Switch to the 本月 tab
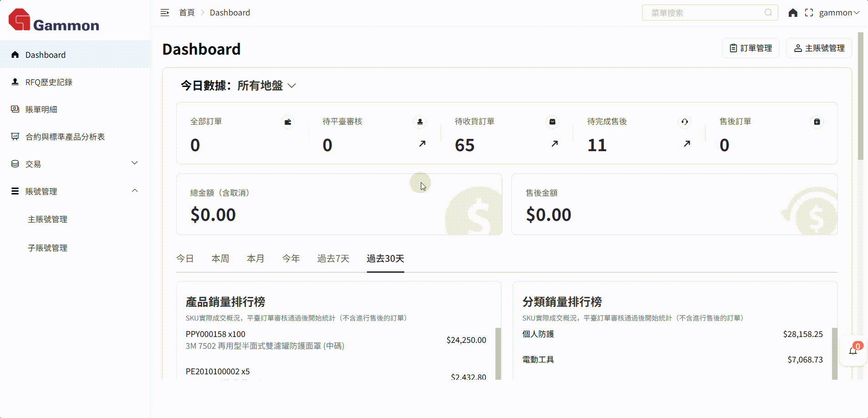This screenshot has width=868, height=418. click(255, 259)
